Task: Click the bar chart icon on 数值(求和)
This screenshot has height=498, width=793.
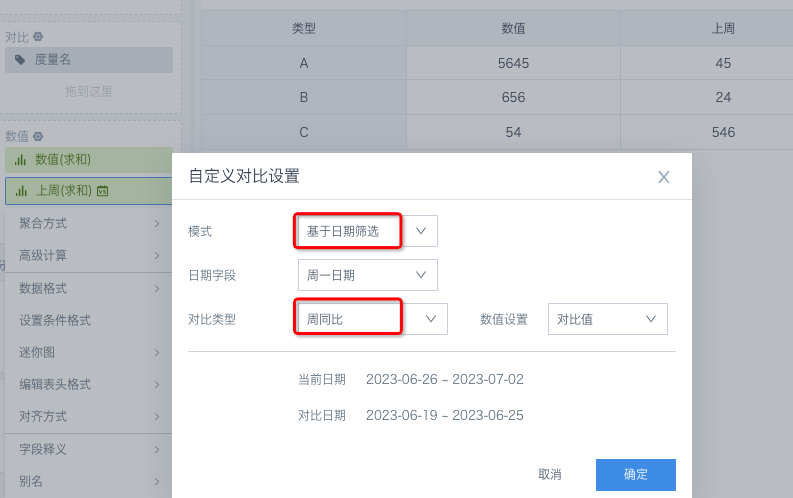Action: coord(20,160)
